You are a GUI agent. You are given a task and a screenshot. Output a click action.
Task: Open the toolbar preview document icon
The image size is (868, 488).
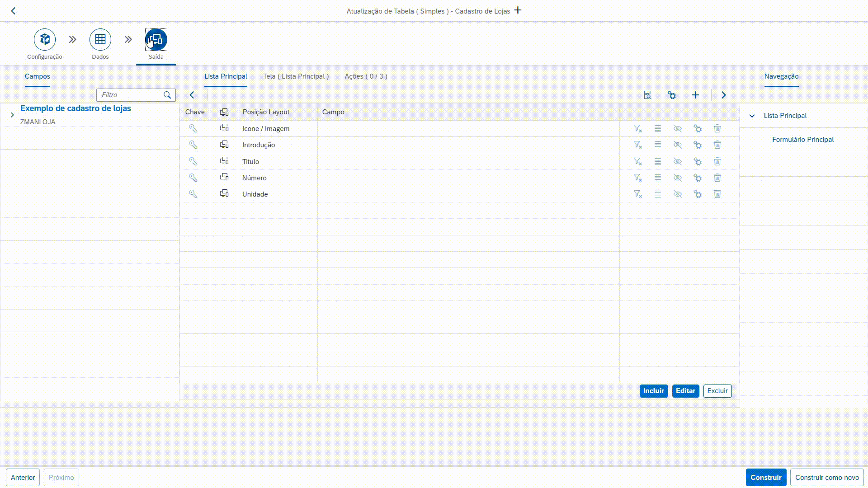click(x=647, y=95)
